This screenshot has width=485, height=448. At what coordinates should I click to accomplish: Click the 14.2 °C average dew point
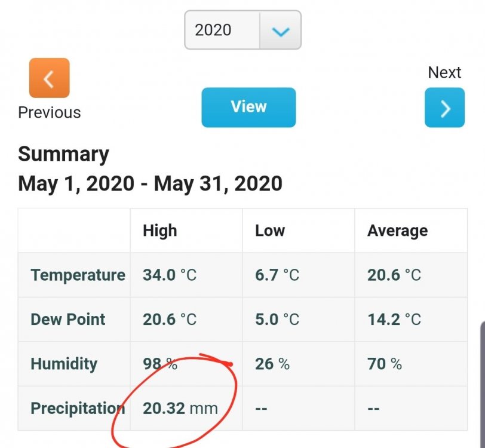394,320
